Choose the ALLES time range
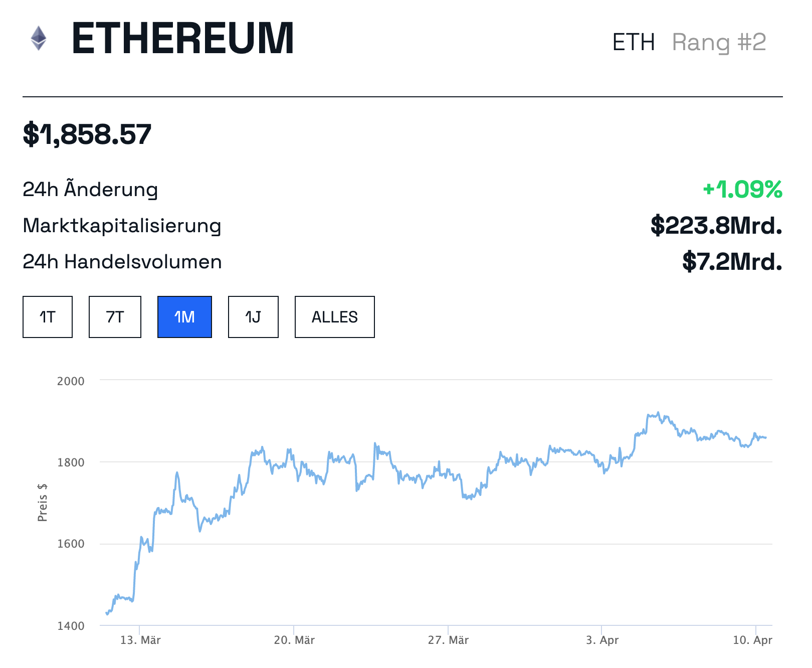The width and height of the screenshot is (812, 668). pyautogui.click(x=334, y=317)
